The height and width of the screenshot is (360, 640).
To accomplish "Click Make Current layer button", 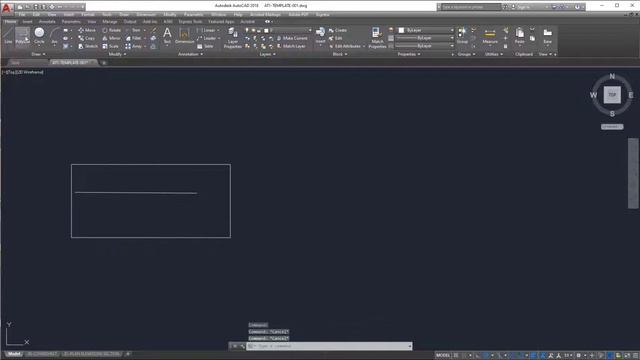I will (x=292, y=38).
